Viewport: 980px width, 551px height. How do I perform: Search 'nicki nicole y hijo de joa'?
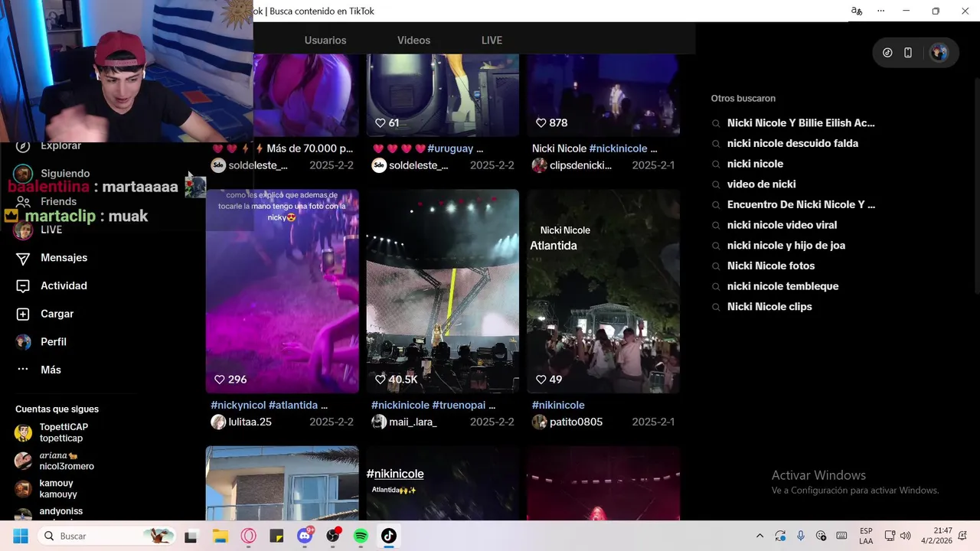point(786,246)
